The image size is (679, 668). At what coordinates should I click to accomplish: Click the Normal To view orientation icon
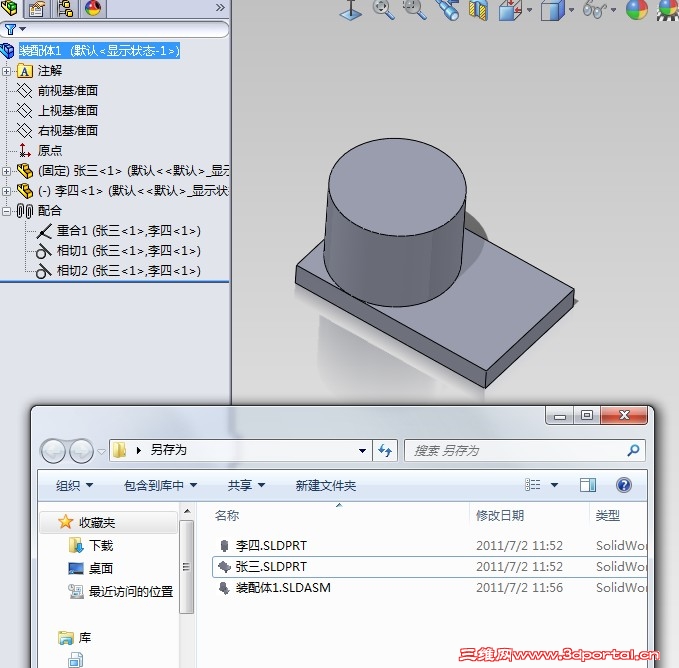coord(351,10)
